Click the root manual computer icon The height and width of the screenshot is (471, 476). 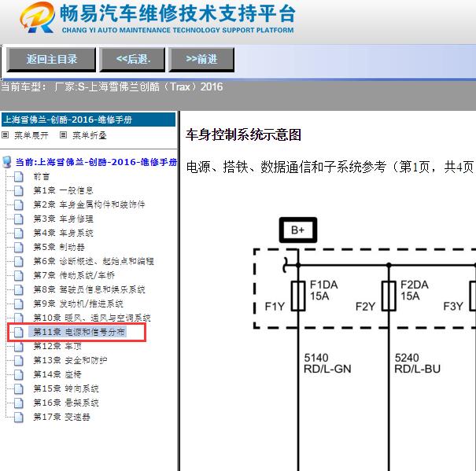coord(7,162)
